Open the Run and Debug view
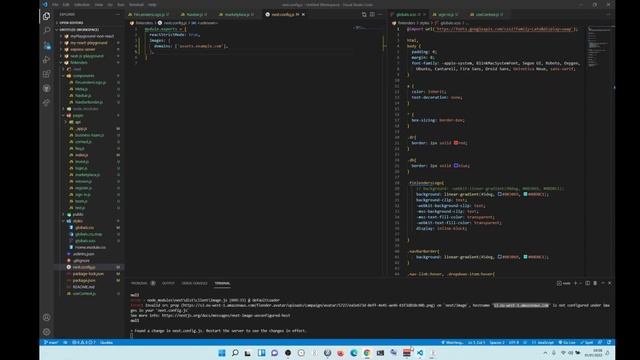The height and width of the screenshot is (360, 640). pos(47,60)
